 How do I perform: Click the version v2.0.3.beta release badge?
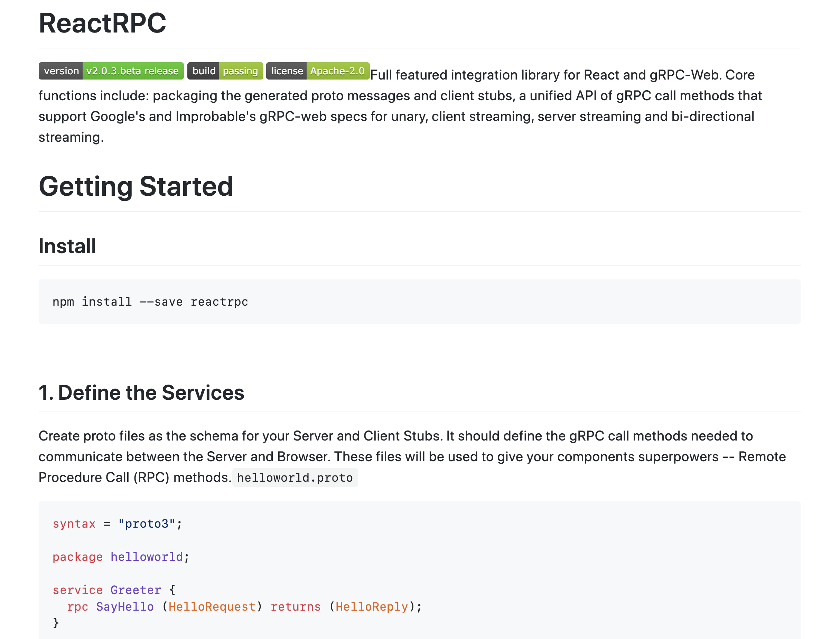click(x=111, y=71)
